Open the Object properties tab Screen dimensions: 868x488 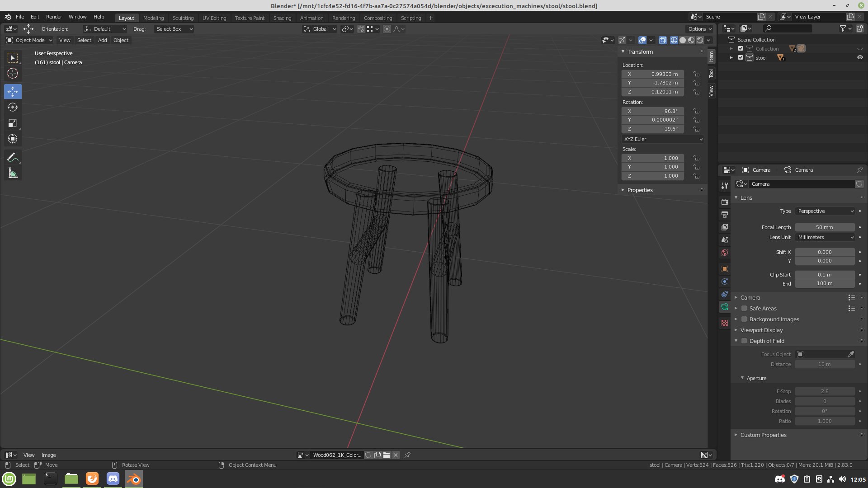pos(725,269)
